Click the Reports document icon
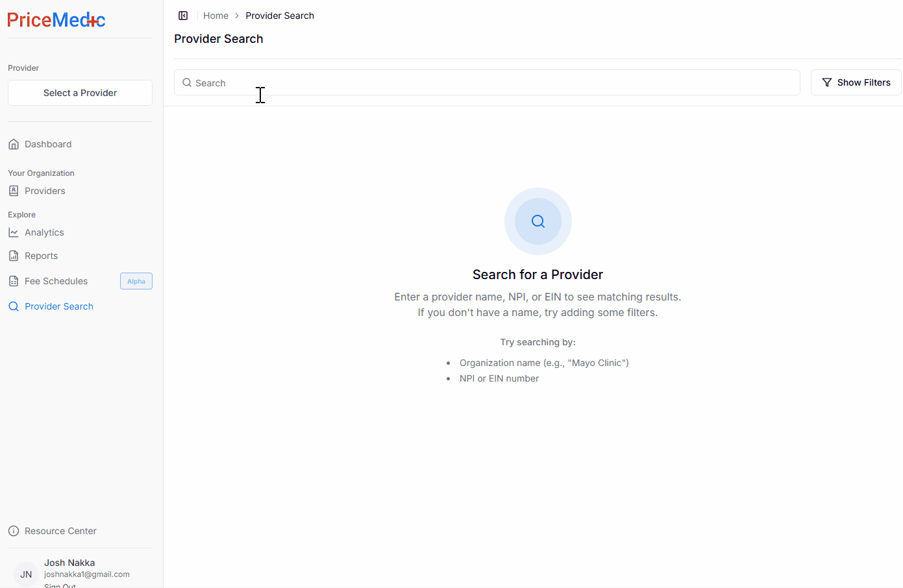Viewport: 903px width, 588px height. click(x=14, y=256)
